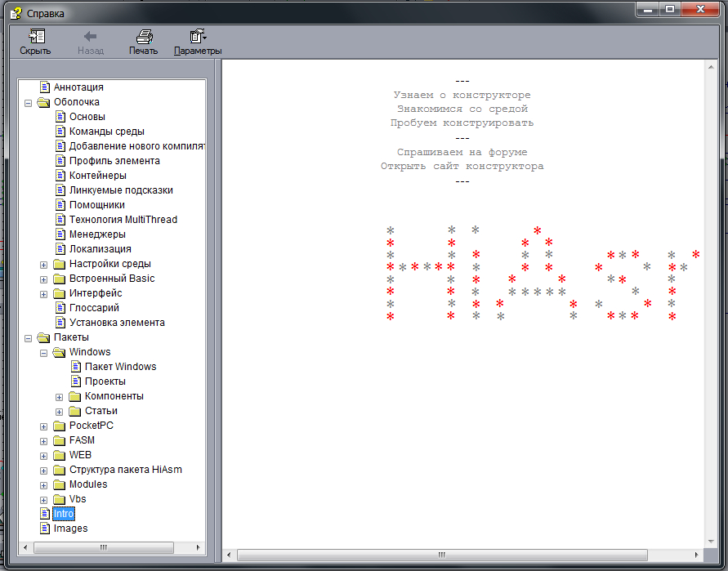
Task: Click the folder icon beside FASM
Action: click(59, 440)
